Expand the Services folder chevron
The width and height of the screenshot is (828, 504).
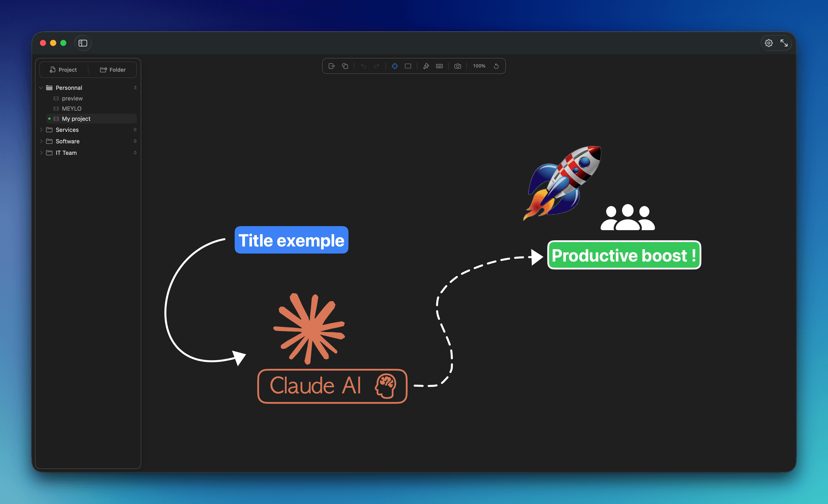pyautogui.click(x=41, y=130)
